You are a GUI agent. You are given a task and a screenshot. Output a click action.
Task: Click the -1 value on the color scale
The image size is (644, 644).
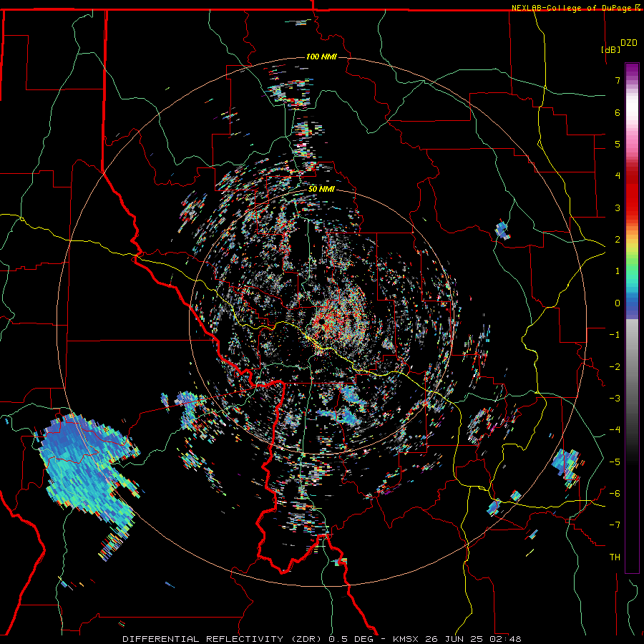coord(615,335)
